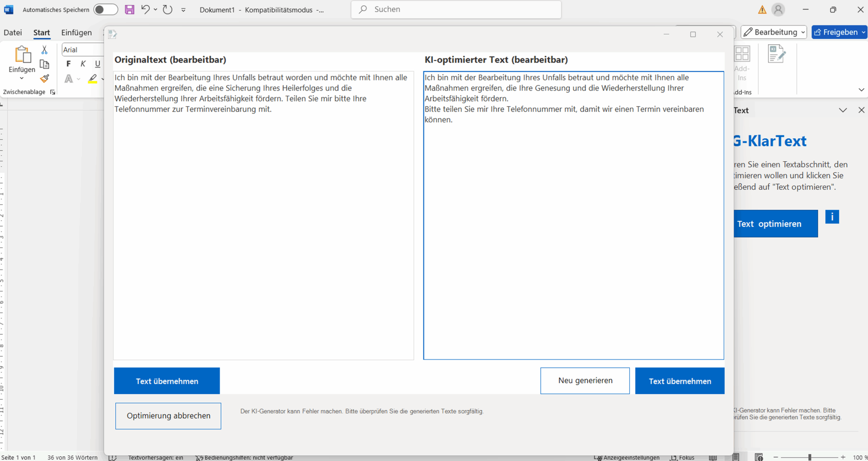Switch to the Einfügen ribbon tab
868x461 pixels.
(x=76, y=33)
